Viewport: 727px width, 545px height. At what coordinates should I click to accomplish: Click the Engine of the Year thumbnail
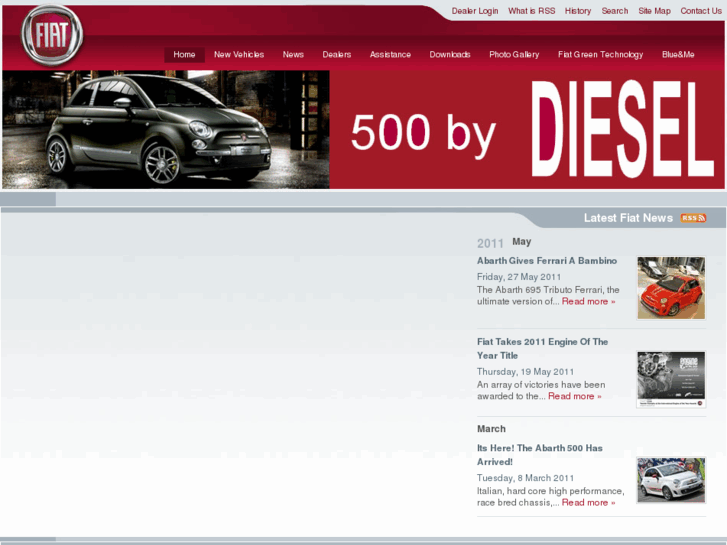(671, 379)
